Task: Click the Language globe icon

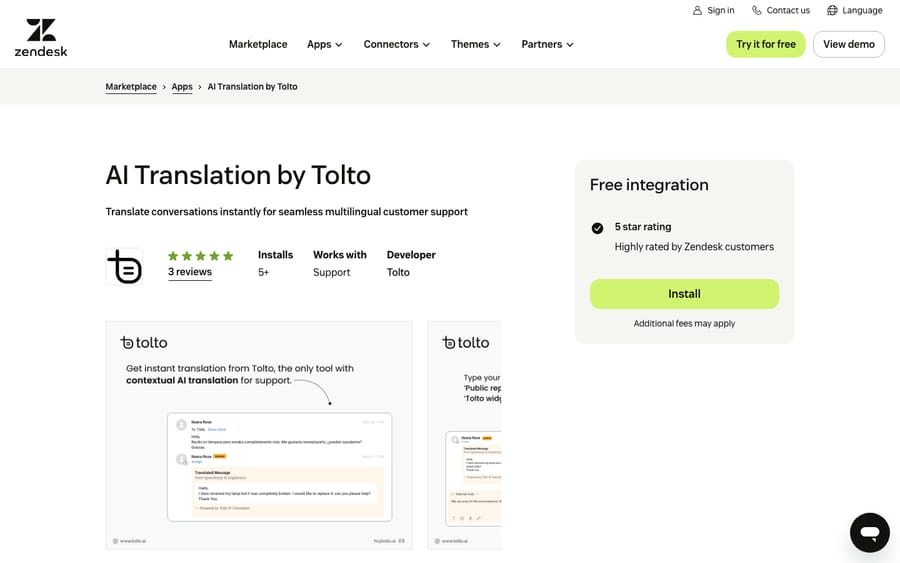Action: [832, 10]
